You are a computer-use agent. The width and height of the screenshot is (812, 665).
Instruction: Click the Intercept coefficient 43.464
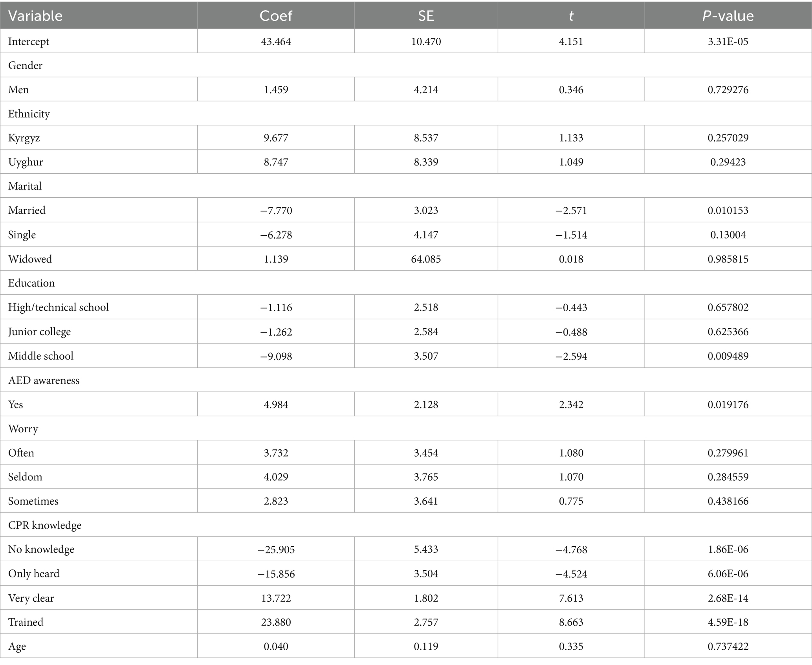(276, 41)
